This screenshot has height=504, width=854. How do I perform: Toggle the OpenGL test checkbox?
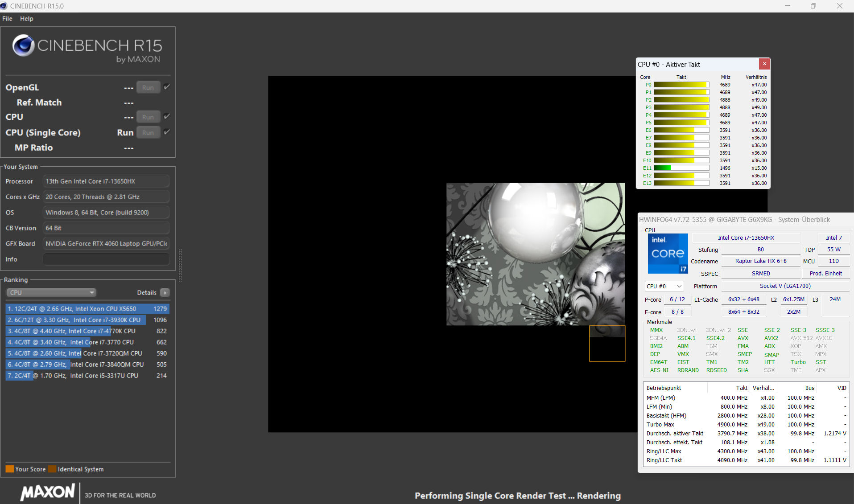pos(167,87)
